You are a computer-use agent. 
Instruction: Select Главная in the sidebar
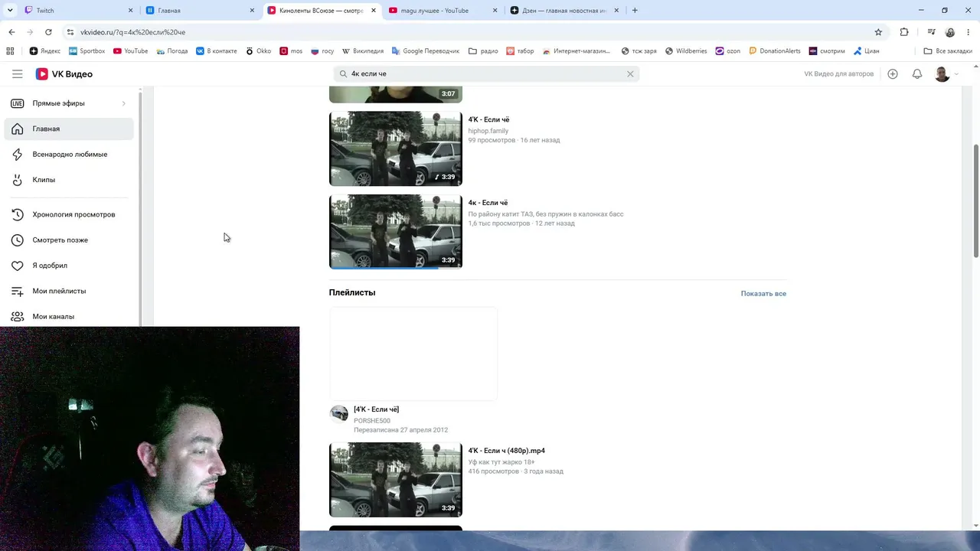pos(69,129)
